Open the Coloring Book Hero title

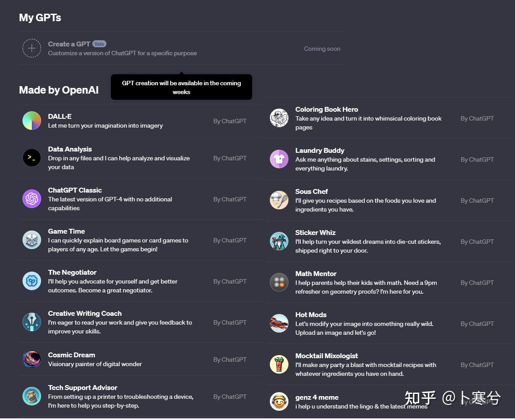pyautogui.click(x=326, y=110)
